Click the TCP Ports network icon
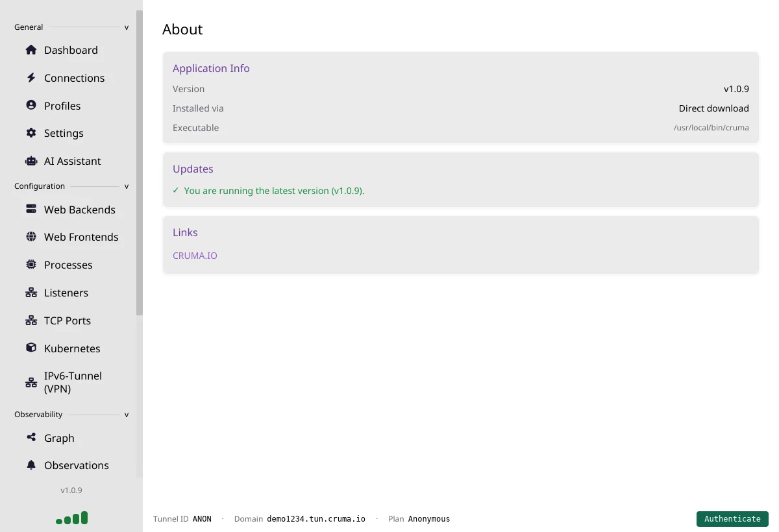This screenshot has width=779, height=532. point(31,320)
